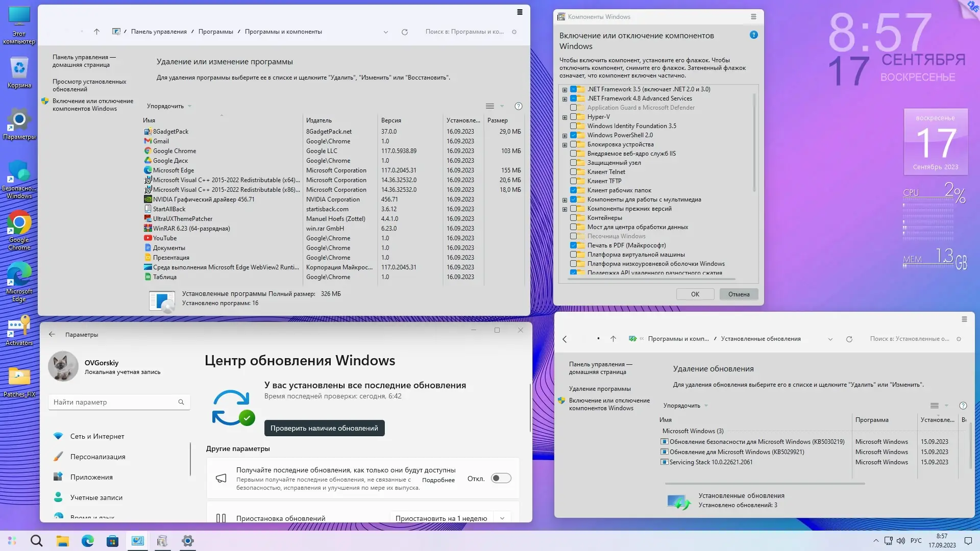Expand the .NET Framework 3.5 tree node

pos(565,90)
